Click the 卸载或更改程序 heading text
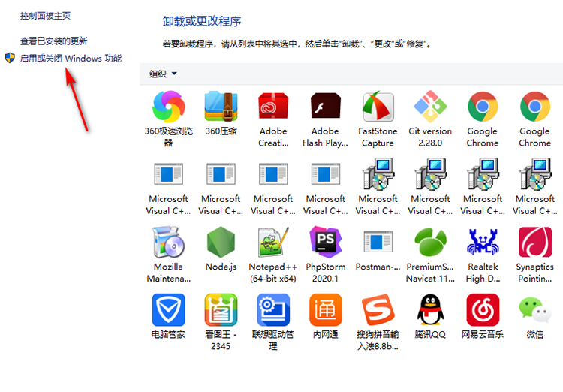The height and width of the screenshot is (392, 563). (202, 21)
